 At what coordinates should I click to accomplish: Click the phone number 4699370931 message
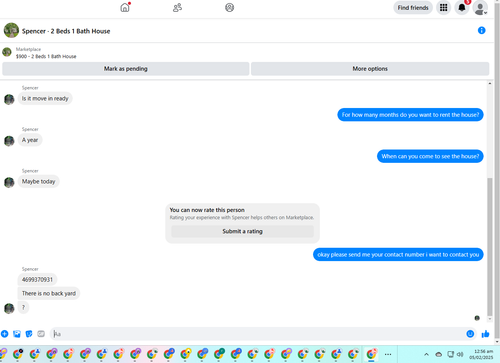tap(37, 279)
